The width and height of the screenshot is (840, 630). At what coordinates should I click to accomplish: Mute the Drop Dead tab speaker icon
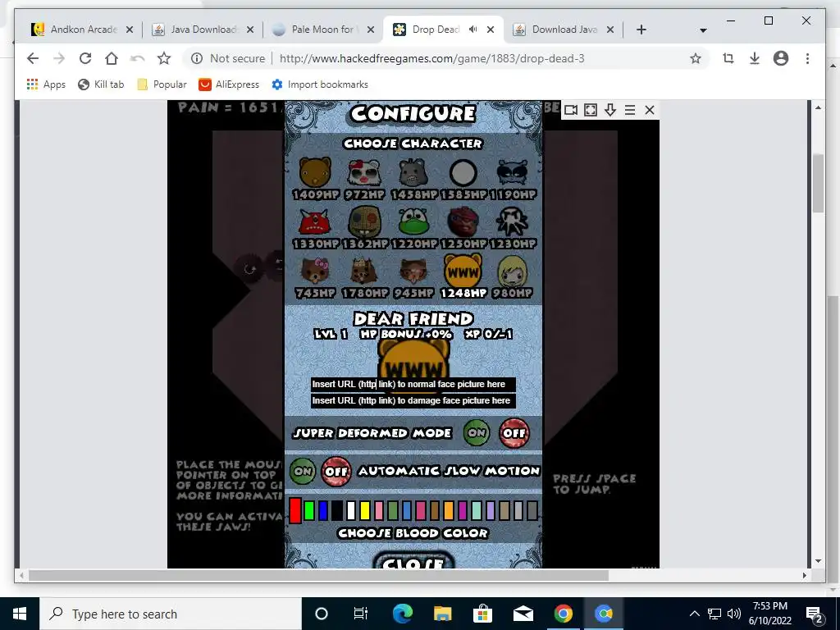[472, 30]
